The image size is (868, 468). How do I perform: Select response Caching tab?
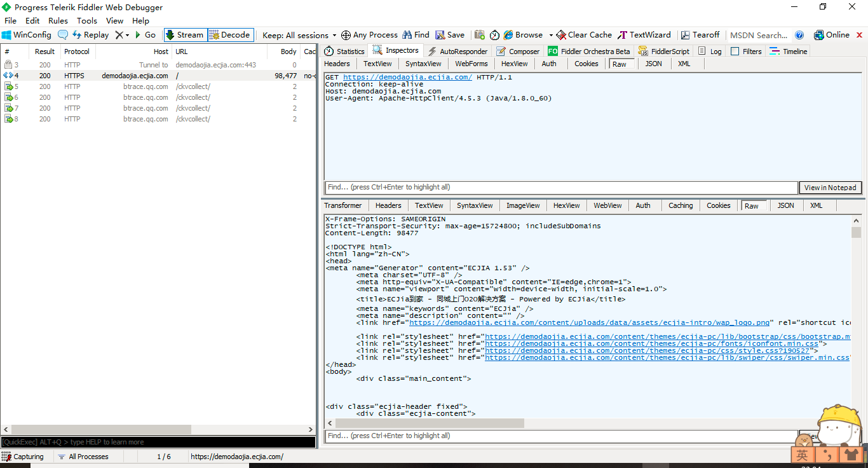[681, 205]
